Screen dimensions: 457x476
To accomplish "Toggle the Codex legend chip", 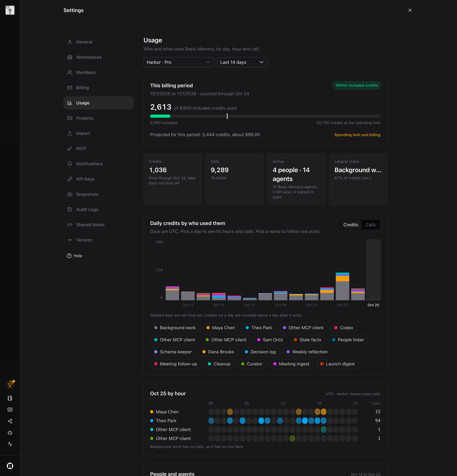I will [x=343, y=328].
